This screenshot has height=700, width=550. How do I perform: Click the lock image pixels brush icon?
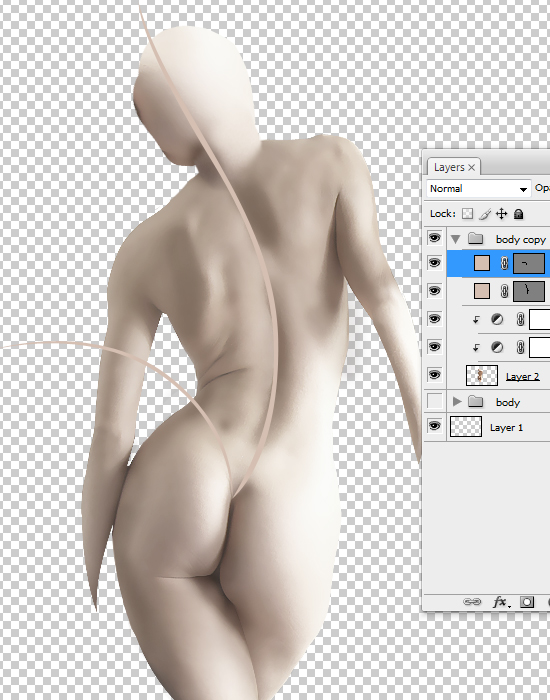pyautogui.click(x=484, y=214)
